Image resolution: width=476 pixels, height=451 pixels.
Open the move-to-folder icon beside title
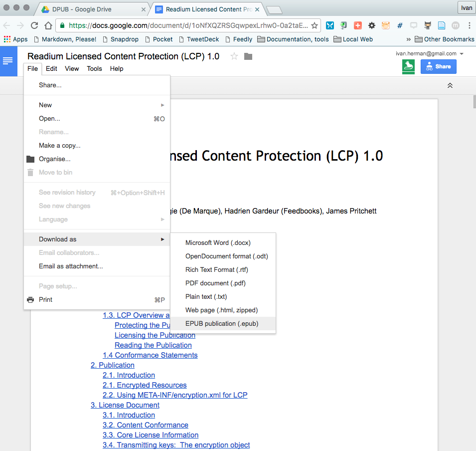point(248,56)
